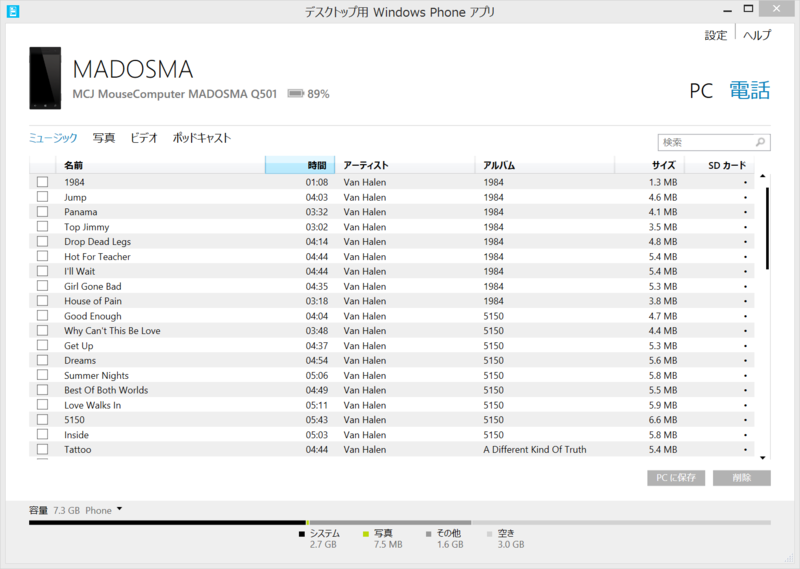Click Why Can't This Be Love
The image size is (800, 569).
(x=112, y=331)
